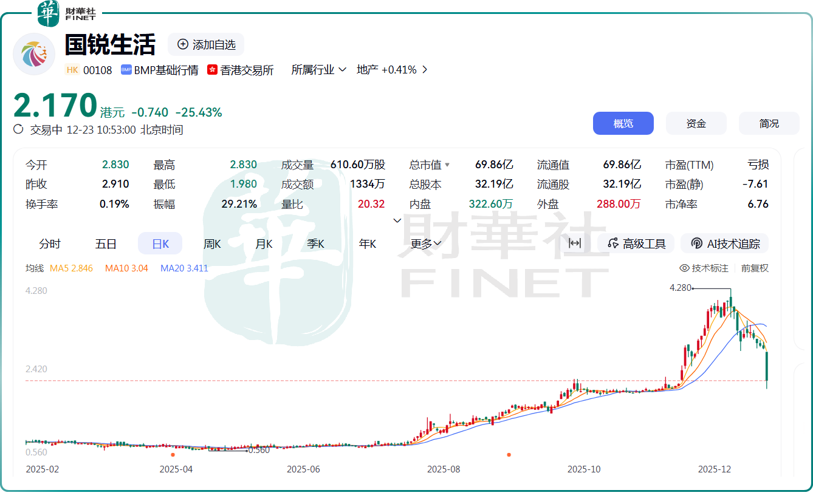This screenshot has height=504, width=813.
Task: Switch the 前复权 adjustment setting
Action: pos(755,268)
